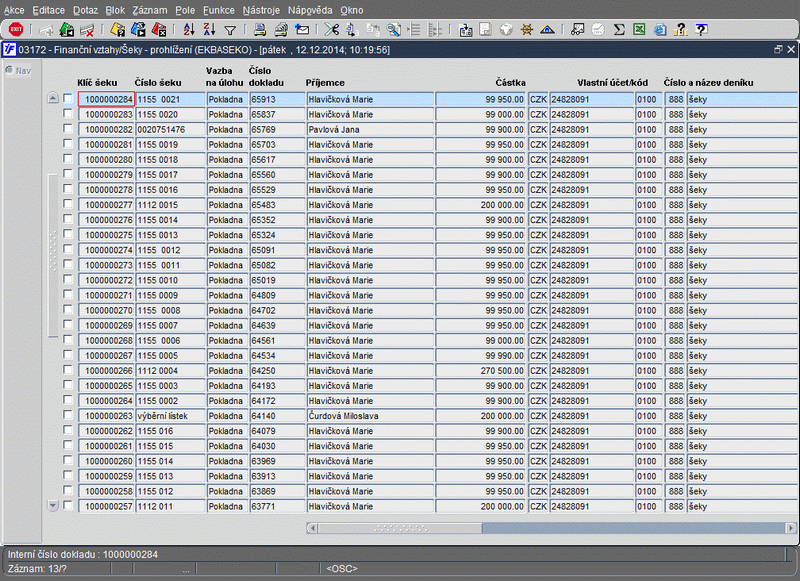Click the window question mark help icon
This screenshot has height=581, width=800.
tap(702, 30)
